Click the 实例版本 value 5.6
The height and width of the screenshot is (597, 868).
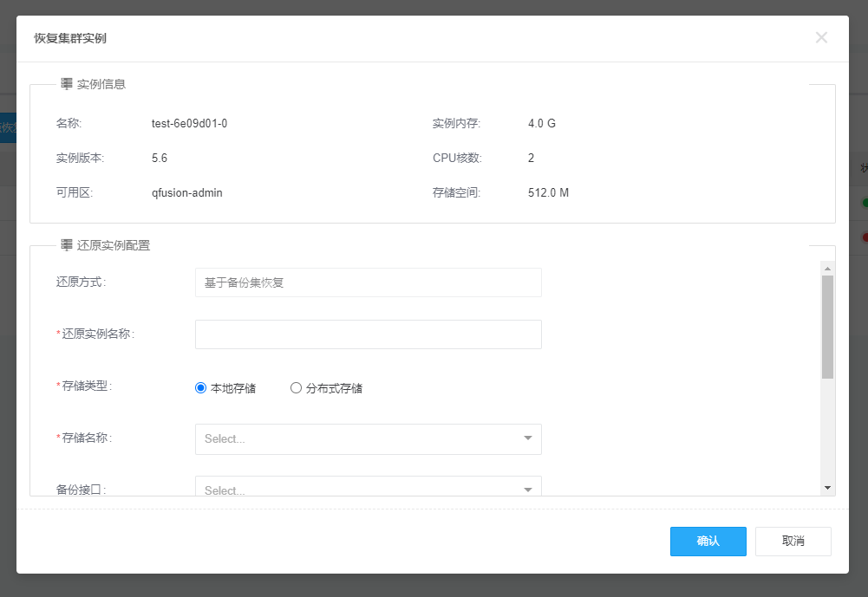click(160, 159)
